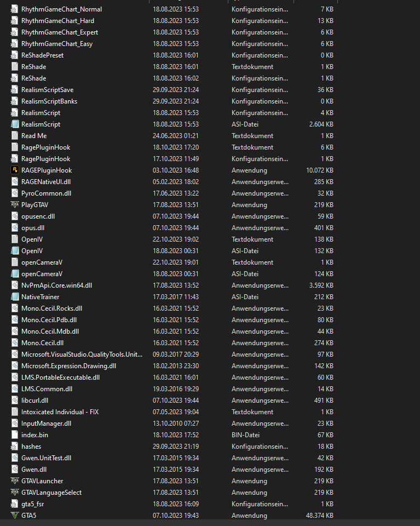Click the RhythmGameChart_Normal config icon
Screen dimensions: 420x526
click(14, 9)
